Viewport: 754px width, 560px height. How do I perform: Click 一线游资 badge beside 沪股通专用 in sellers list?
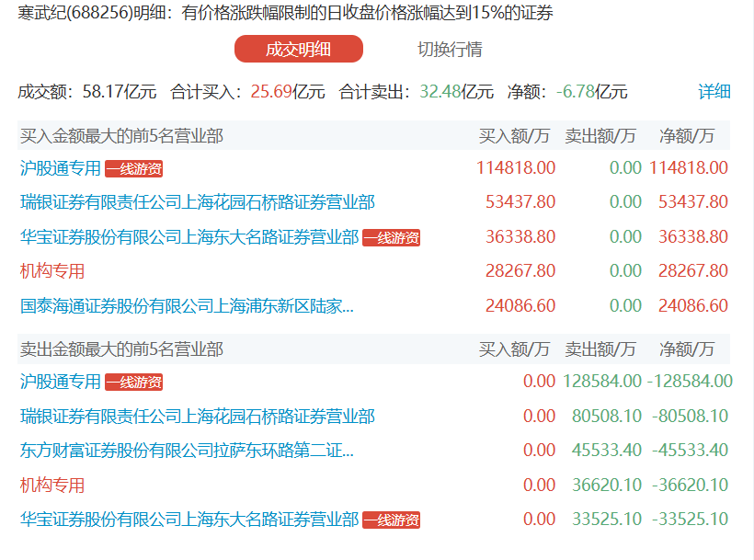click(x=133, y=383)
